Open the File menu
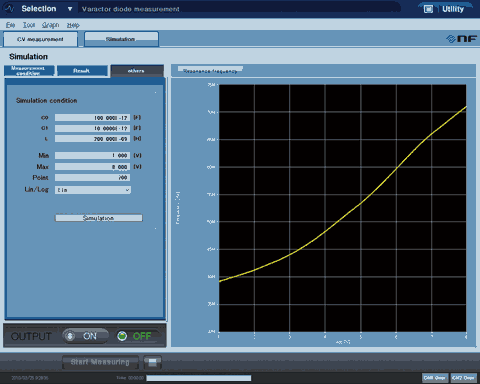 coord(10,25)
